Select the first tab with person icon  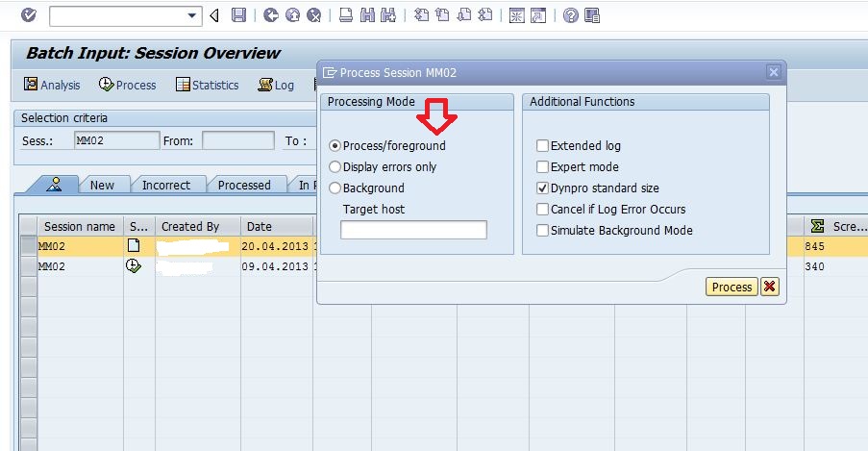pyautogui.click(x=54, y=185)
